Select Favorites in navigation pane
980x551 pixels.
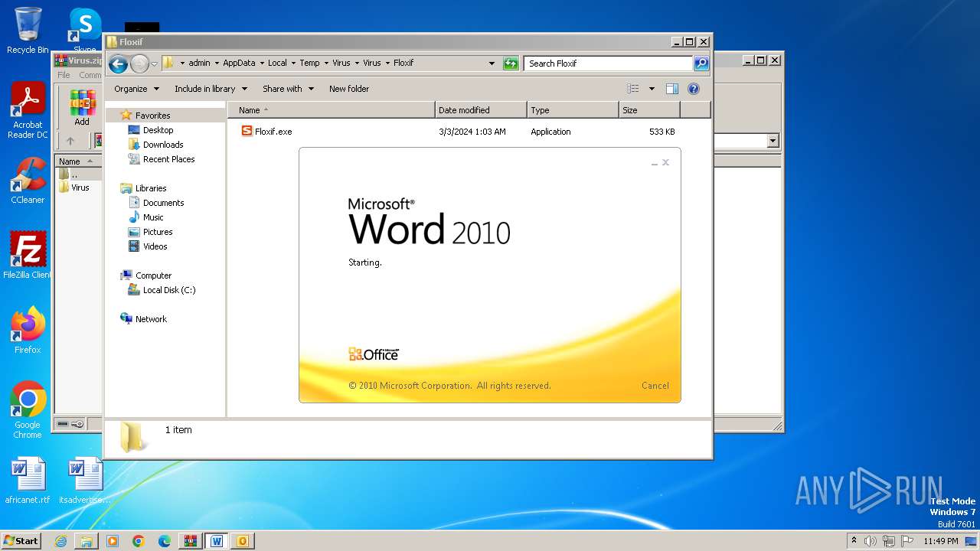(x=152, y=116)
